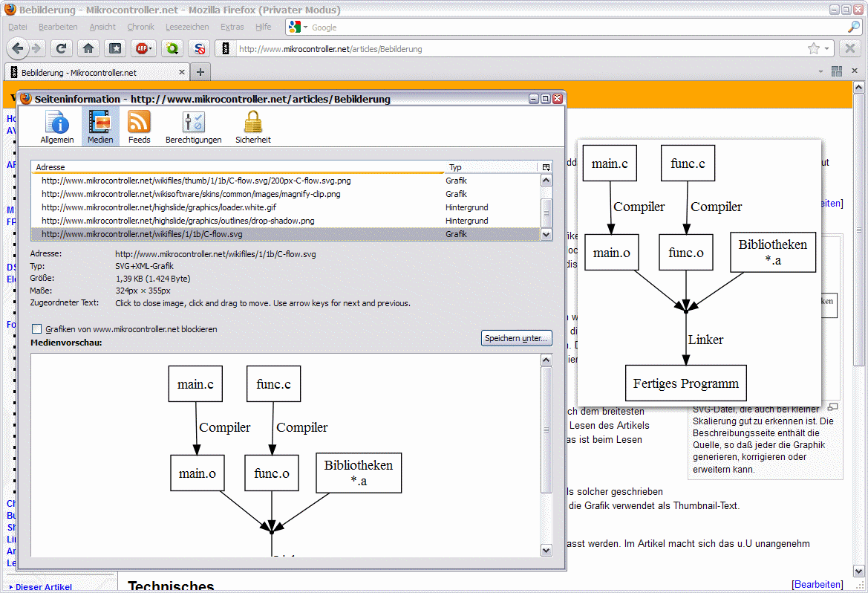
Task: Open the Berechtigungen panel icon
Action: click(x=193, y=127)
